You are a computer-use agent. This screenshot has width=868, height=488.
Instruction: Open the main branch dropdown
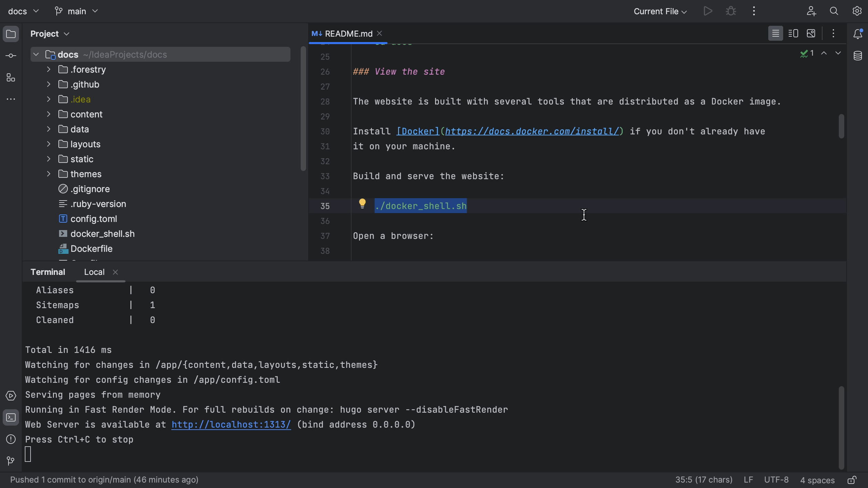click(76, 11)
